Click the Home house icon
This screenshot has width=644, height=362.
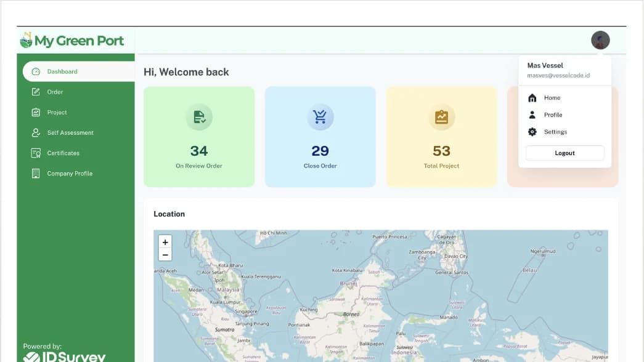pos(532,98)
